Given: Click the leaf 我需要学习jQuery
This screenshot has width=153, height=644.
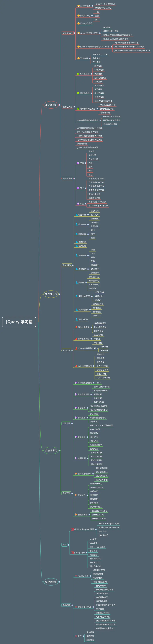Looking at the screenshot, I should [x=103, y=8].
